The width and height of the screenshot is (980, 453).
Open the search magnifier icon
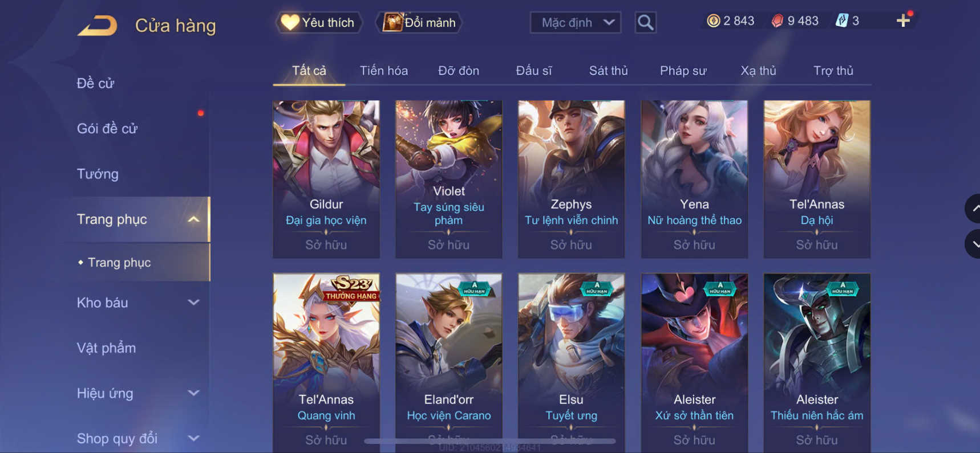645,22
